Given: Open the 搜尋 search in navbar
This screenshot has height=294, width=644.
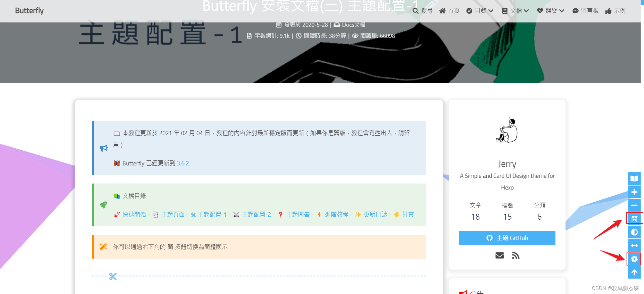Looking at the screenshot, I should pyautogui.click(x=423, y=11).
